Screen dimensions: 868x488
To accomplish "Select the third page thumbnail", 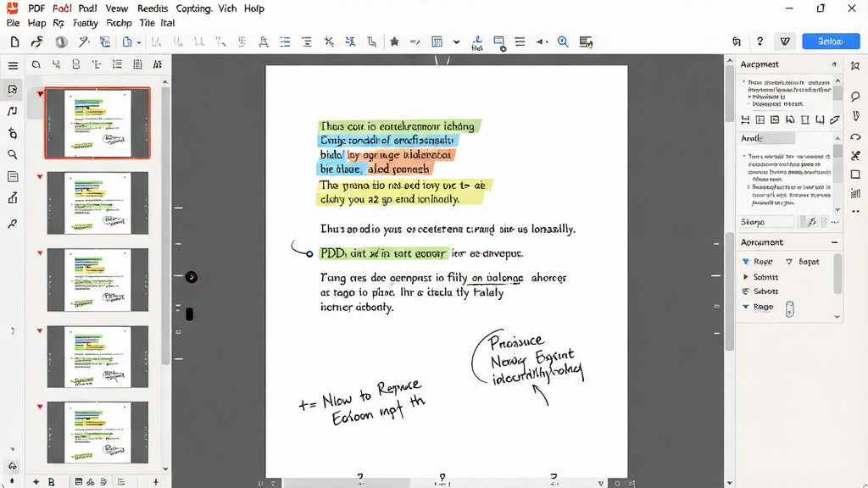I will click(x=97, y=280).
